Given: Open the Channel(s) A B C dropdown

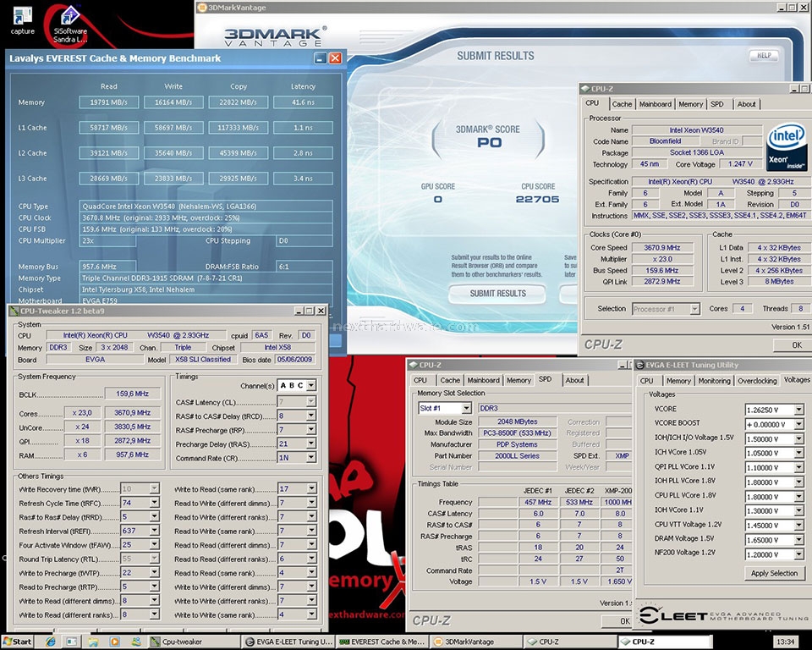Looking at the screenshot, I should [311, 386].
